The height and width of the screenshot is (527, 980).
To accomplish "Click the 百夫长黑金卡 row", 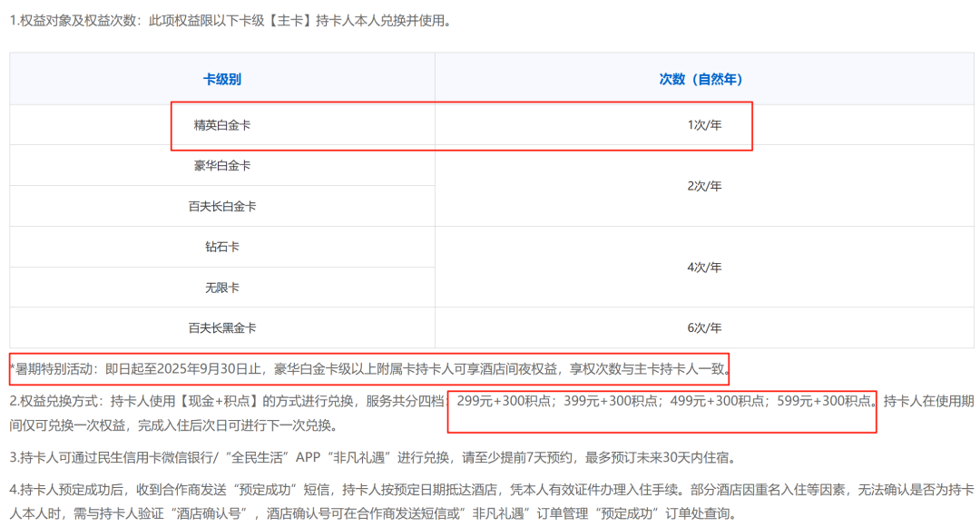I will click(x=222, y=327).
